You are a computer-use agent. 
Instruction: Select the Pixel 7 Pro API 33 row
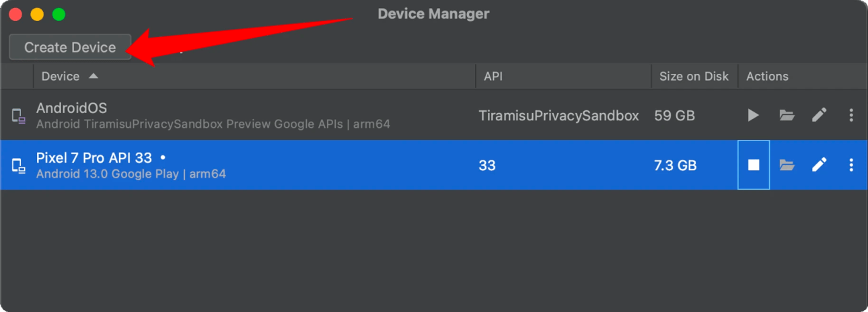coord(269,165)
